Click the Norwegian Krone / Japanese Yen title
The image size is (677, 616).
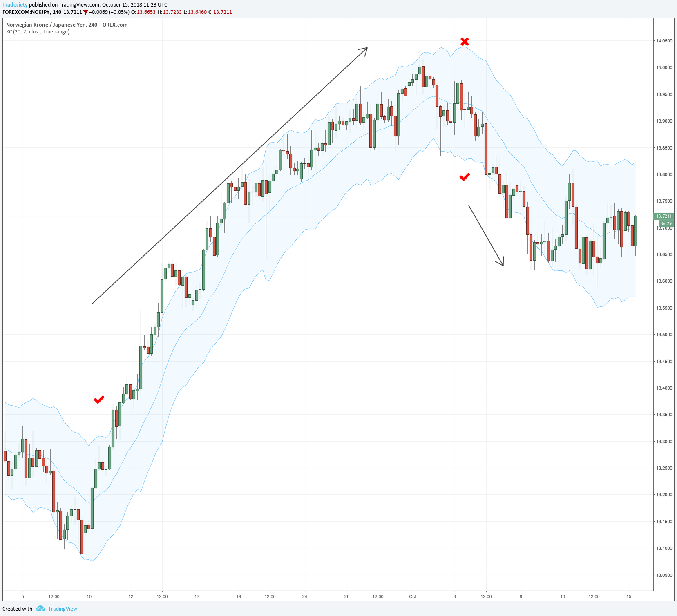pos(67,25)
